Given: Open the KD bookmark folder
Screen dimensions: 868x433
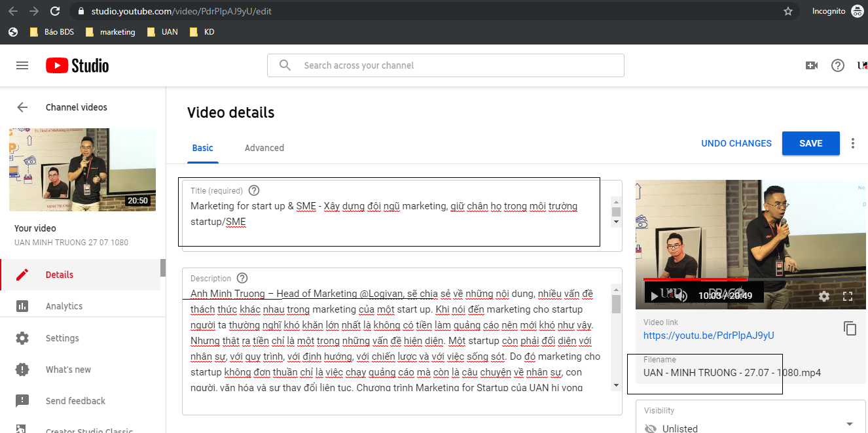Looking at the screenshot, I should click(x=202, y=31).
